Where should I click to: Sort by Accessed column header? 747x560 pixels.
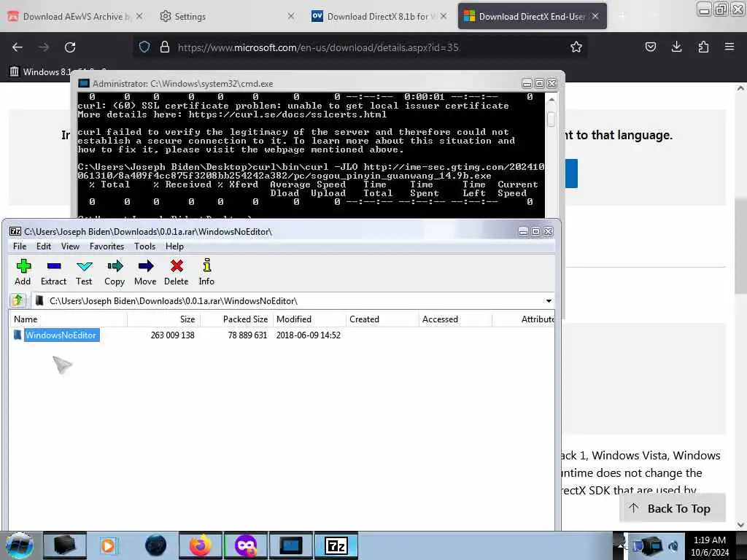click(455, 319)
